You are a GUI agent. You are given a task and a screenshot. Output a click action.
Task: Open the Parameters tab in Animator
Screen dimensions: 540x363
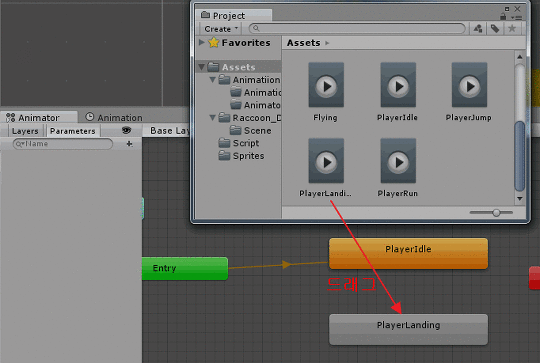coord(73,131)
